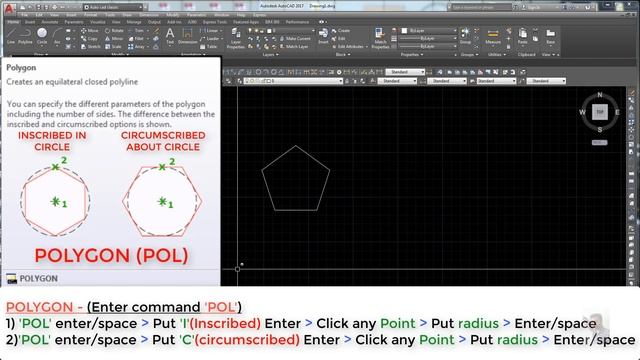This screenshot has height=360, width=640.
Task: Open the Manage ribbon tab
Action: 134,22
